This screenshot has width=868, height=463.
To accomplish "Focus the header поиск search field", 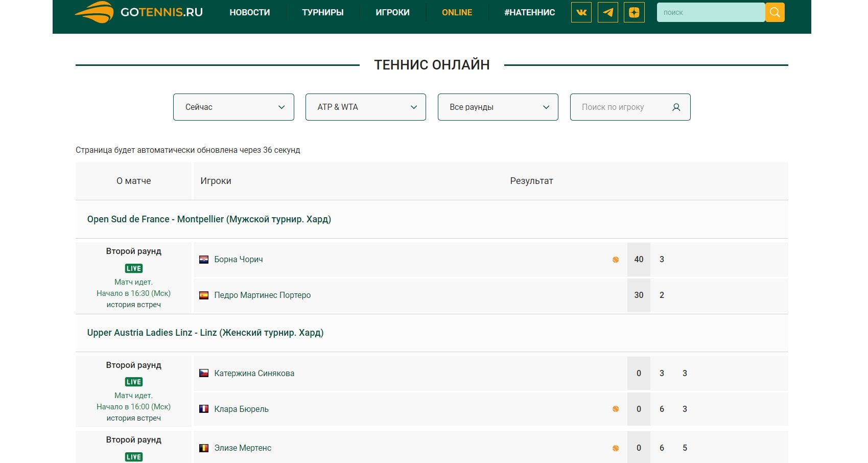I will point(711,12).
